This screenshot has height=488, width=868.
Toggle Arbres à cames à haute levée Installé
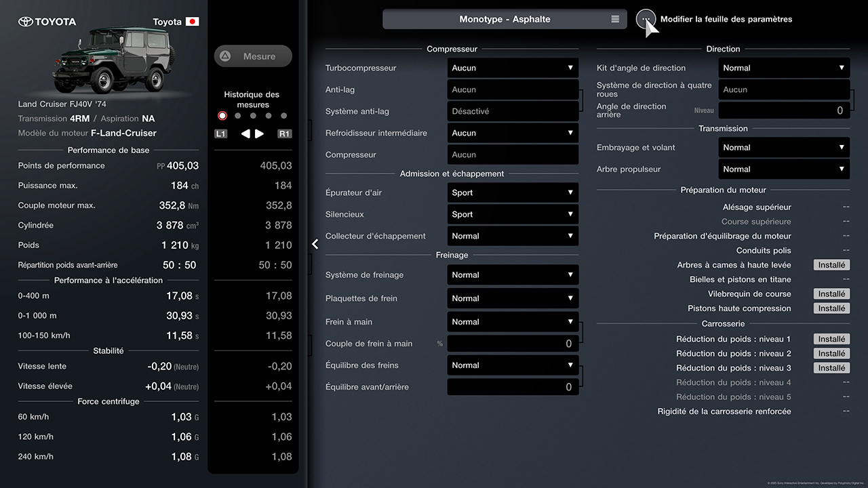tap(831, 265)
